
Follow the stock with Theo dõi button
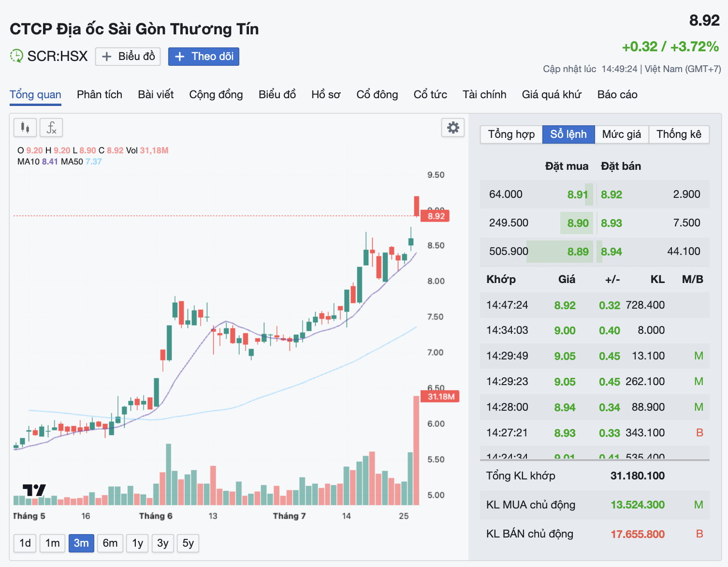pos(204,57)
